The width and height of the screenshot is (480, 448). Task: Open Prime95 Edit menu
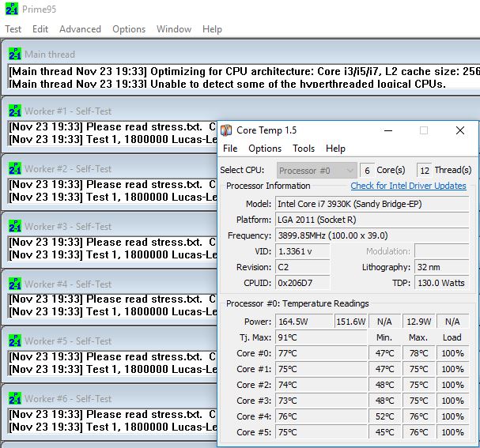tap(40, 29)
